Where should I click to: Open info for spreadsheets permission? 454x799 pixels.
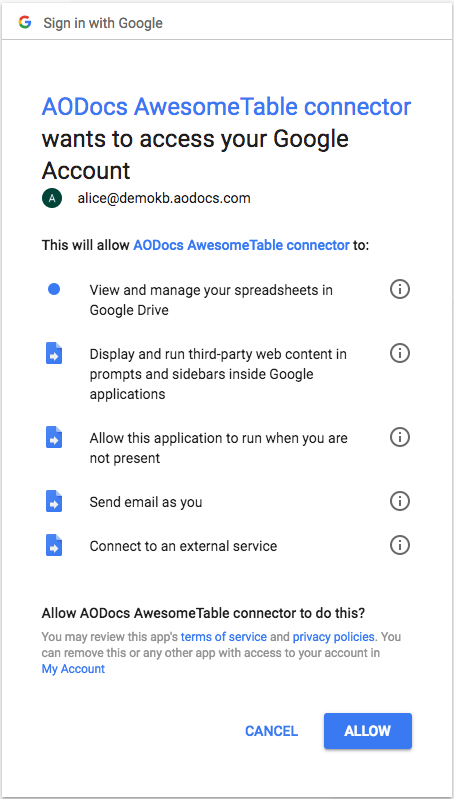tap(399, 289)
